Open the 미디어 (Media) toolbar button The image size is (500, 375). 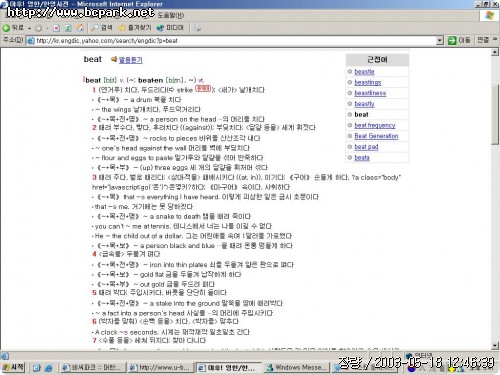click(x=170, y=28)
